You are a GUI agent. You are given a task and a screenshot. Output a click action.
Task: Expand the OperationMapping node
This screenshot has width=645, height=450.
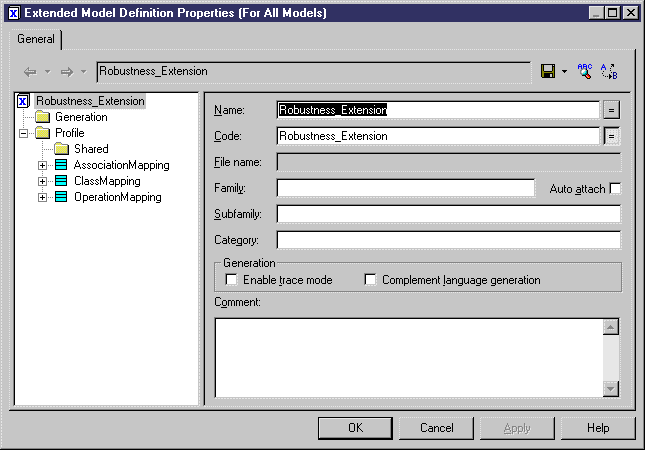[42, 197]
